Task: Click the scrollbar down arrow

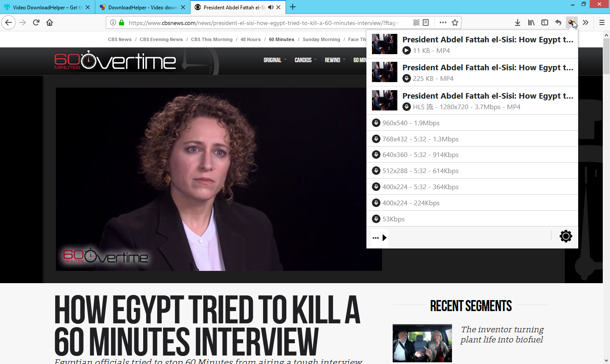Action: pyautogui.click(x=606, y=360)
